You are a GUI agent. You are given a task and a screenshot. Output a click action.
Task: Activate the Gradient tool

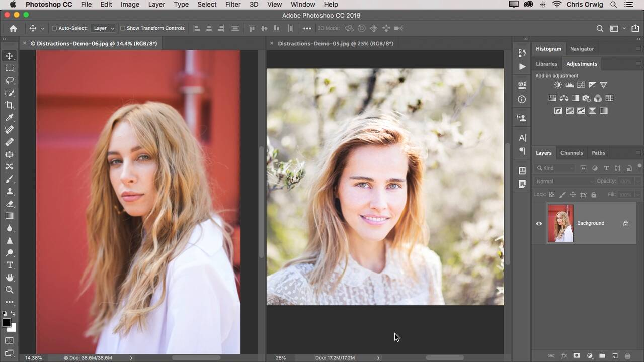(9, 216)
